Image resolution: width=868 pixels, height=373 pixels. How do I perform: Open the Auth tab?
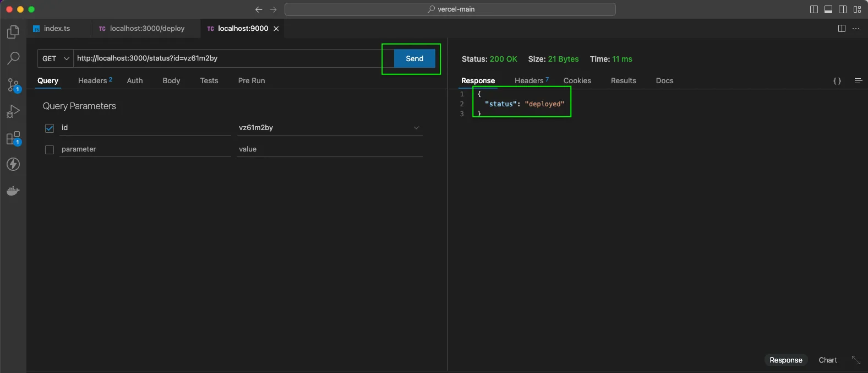135,80
